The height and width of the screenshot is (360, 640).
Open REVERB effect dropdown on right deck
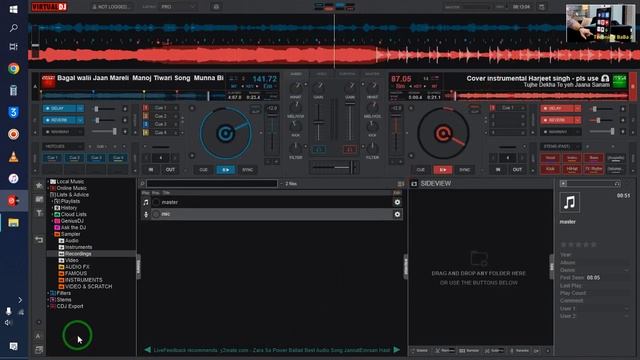[578, 120]
